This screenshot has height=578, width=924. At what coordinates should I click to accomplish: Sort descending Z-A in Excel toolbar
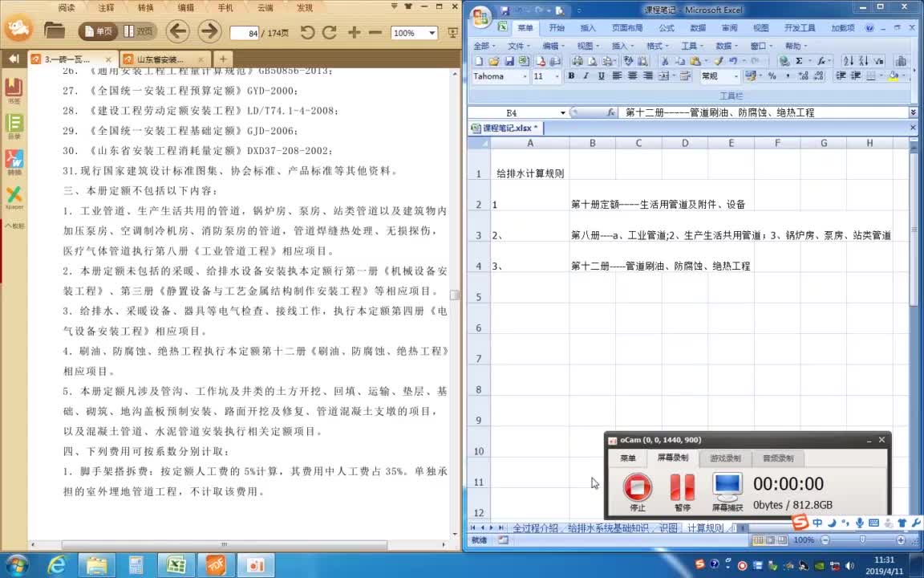[863, 61]
